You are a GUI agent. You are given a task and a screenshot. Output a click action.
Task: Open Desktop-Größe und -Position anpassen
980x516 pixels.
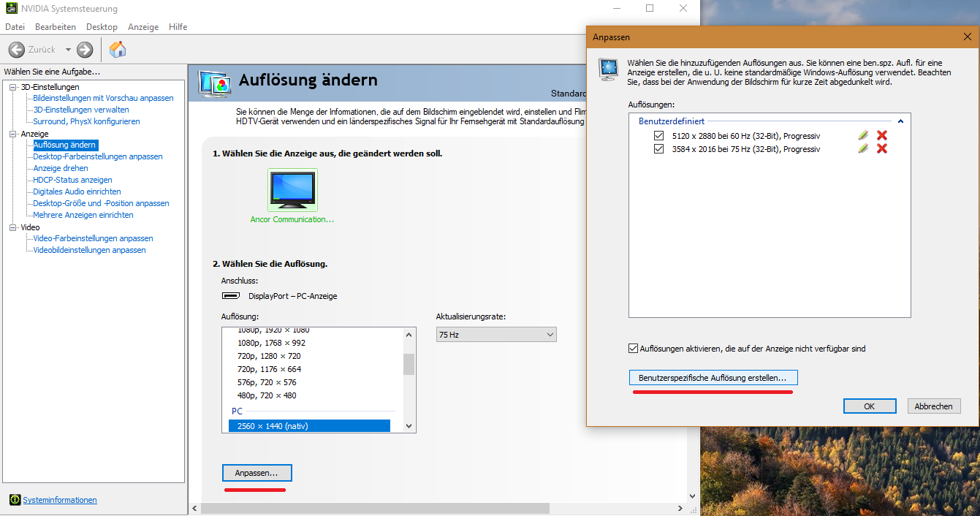101,203
